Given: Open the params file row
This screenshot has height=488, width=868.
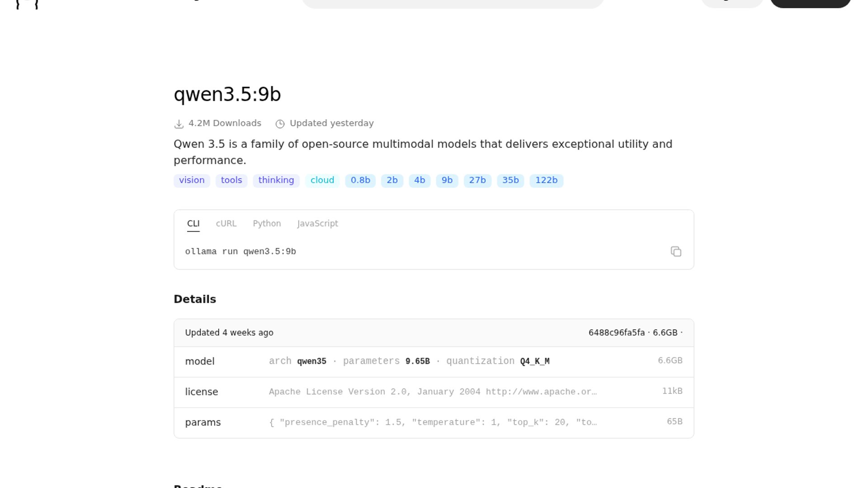Looking at the screenshot, I should coord(434,422).
